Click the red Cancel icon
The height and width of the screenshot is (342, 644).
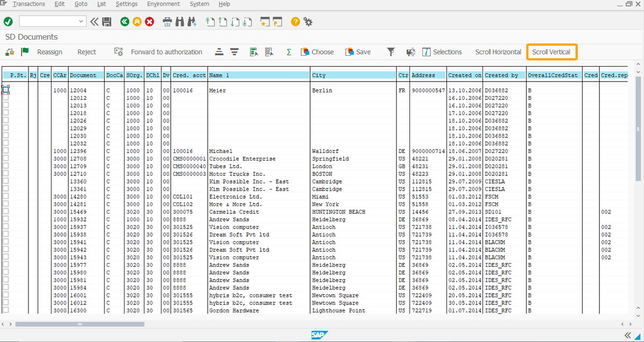click(150, 21)
